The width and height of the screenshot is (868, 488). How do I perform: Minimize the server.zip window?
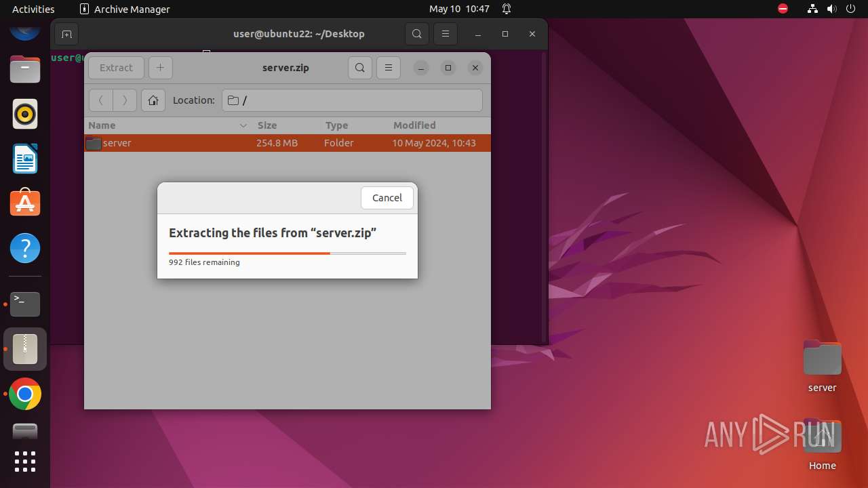[421, 68]
